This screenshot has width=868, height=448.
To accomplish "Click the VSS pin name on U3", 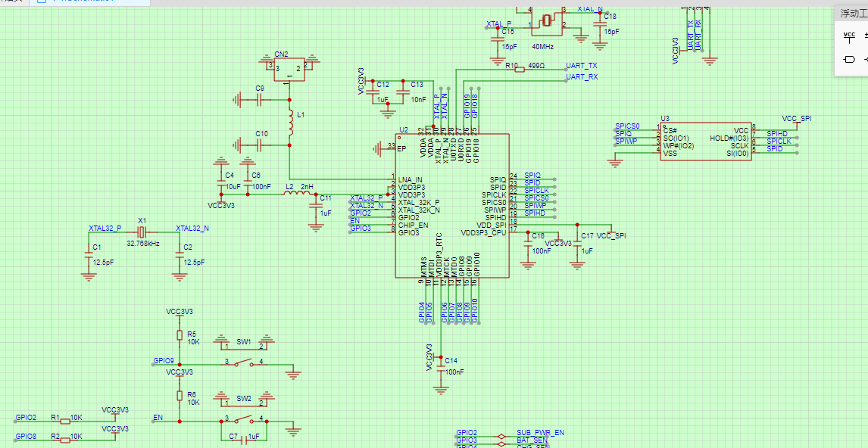I will pyautogui.click(x=670, y=153).
